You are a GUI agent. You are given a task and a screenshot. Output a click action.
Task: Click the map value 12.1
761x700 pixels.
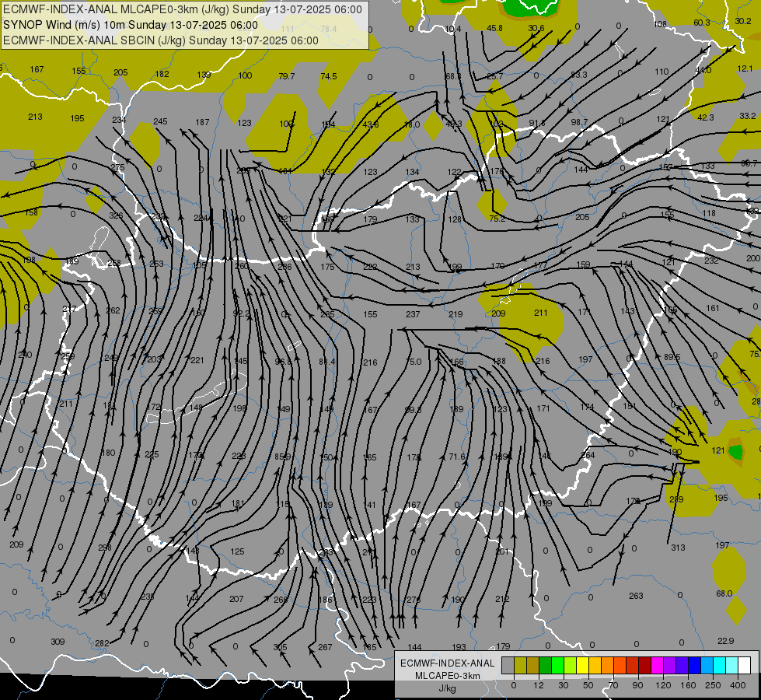(745, 68)
